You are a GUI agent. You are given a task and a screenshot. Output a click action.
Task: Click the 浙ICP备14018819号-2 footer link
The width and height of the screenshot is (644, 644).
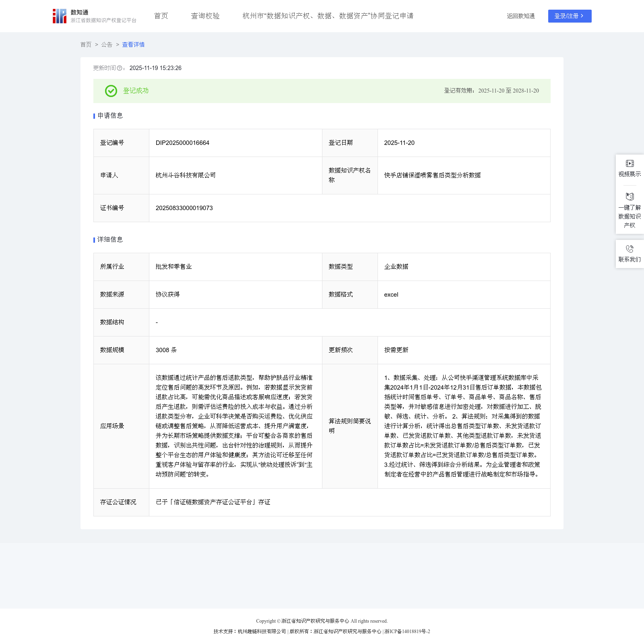tap(407, 632)
